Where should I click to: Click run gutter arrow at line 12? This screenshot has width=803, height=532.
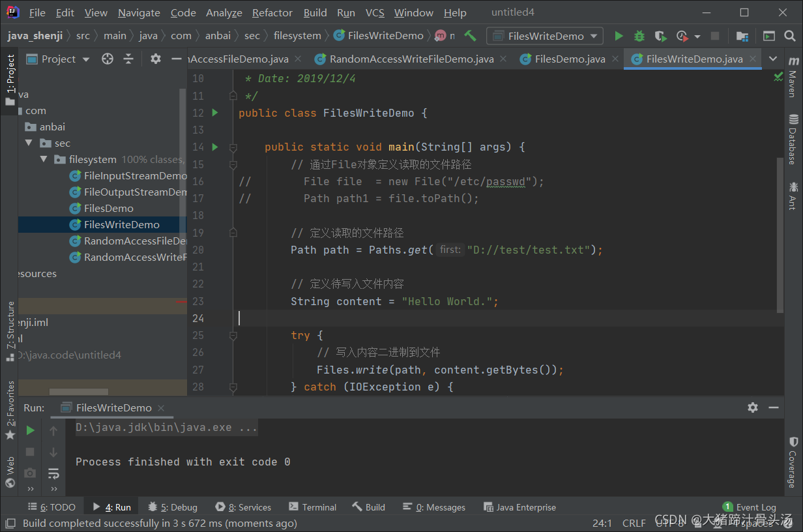[x=216, y=113]
